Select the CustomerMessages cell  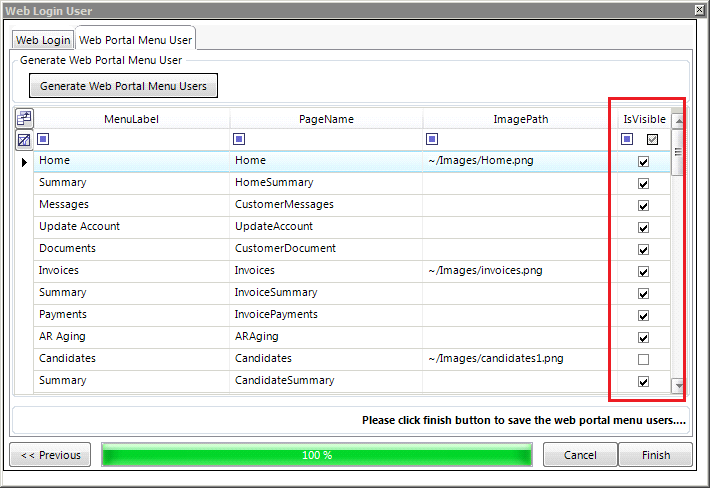coord(326,205)
